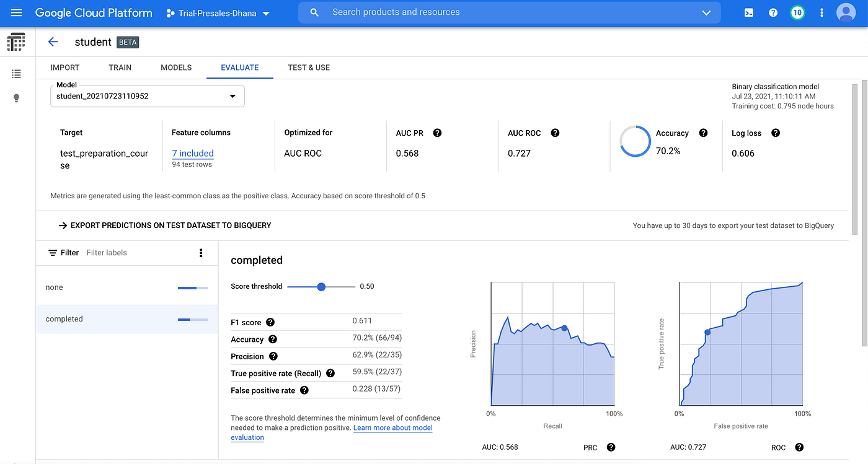Open the Trial-Presales-Dhana project selector

coord(218,12)
